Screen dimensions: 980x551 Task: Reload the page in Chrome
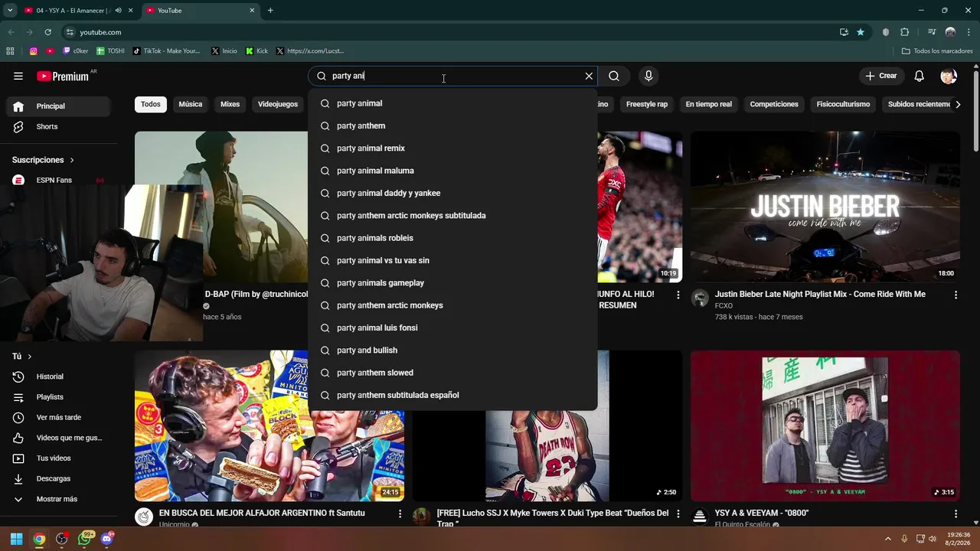tap(47, 32)
